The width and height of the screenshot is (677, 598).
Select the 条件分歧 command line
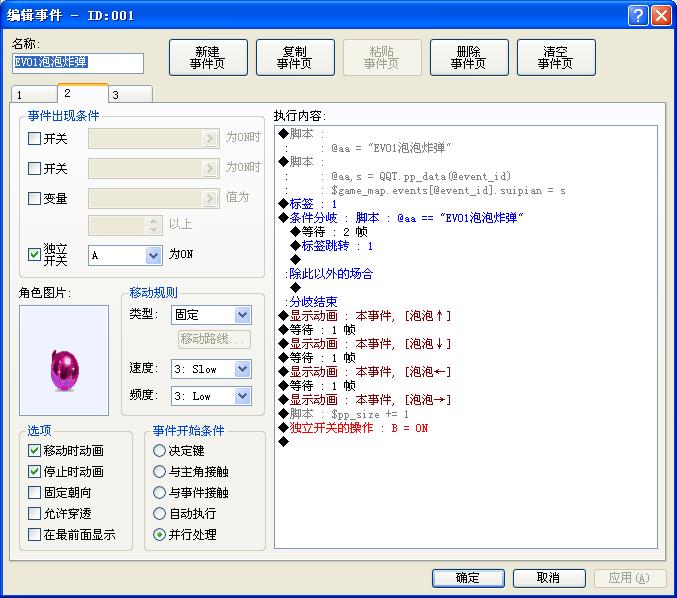(x=401, y=218)
